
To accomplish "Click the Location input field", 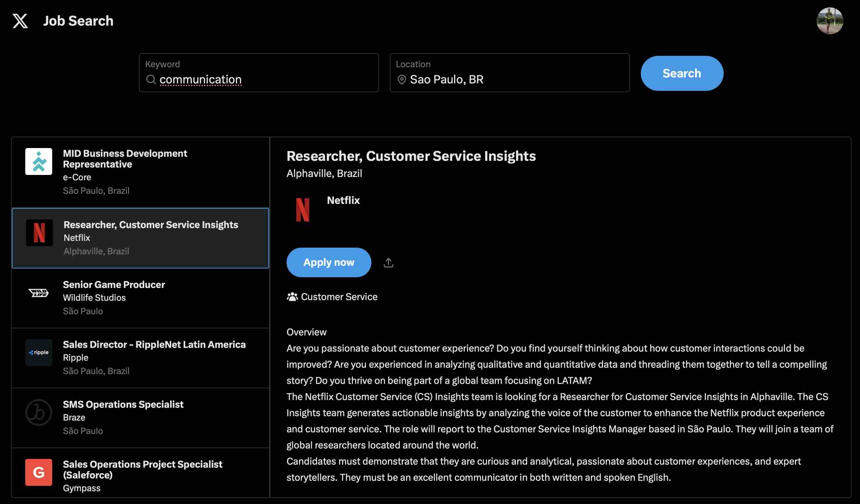I will [509, 73].
